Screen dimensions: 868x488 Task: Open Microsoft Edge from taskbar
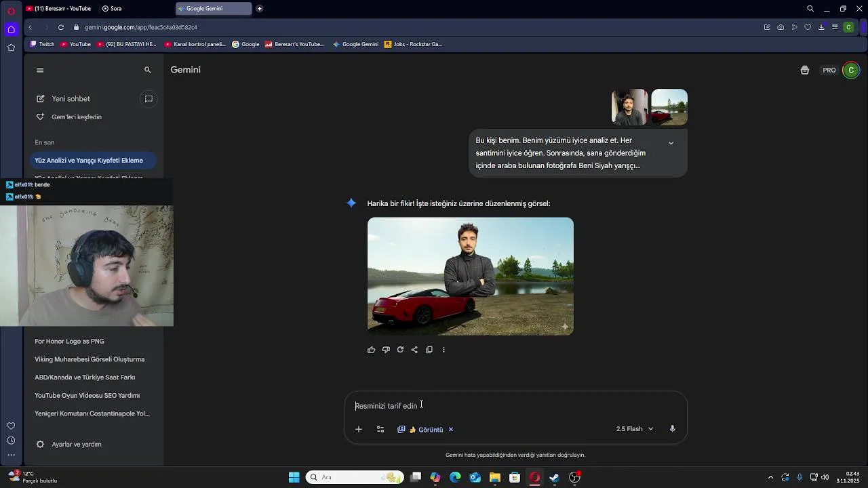[455, 477]
